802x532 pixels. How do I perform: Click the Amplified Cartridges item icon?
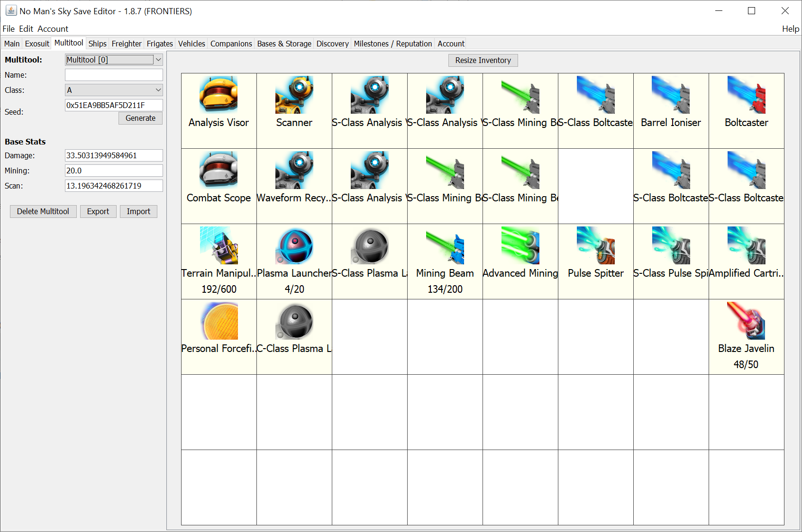click(x=746, y=245)
